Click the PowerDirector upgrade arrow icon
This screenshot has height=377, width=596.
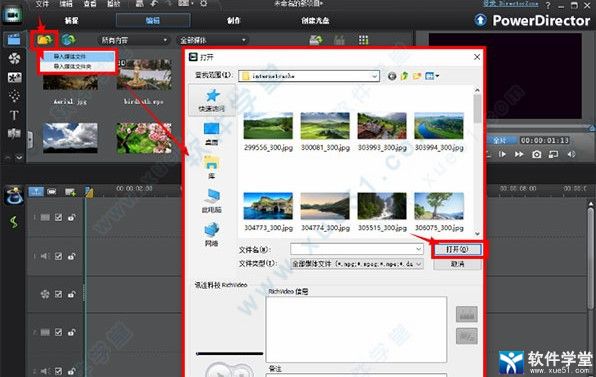tap(480, 20)
